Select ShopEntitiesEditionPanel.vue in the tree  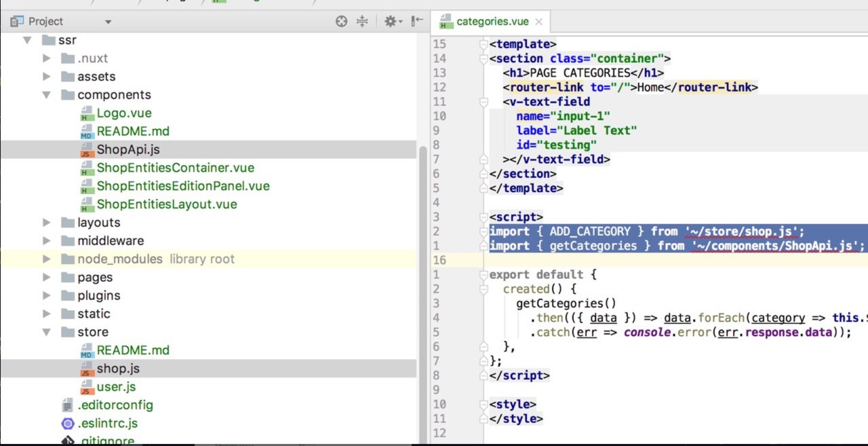183,187
